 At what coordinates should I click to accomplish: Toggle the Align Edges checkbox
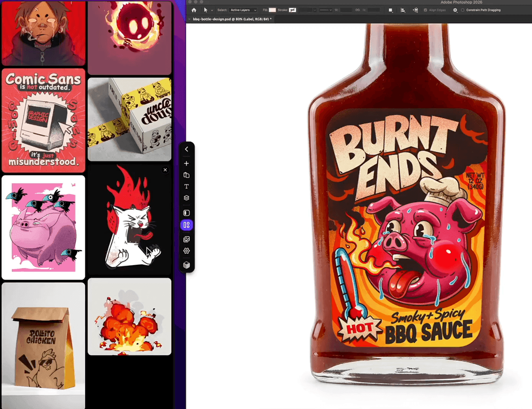click(x=425, y=10)
